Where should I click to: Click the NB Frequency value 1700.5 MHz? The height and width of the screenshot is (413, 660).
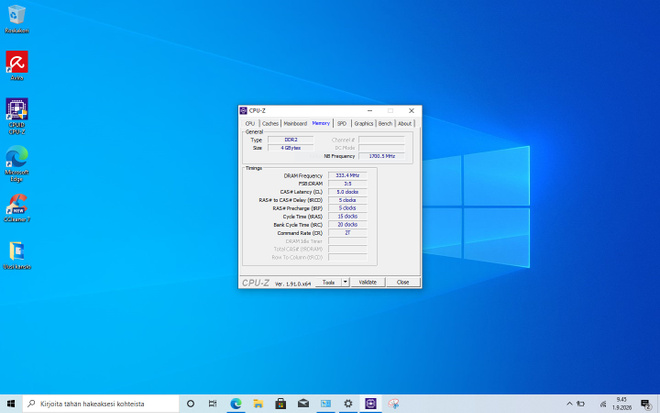click(382, 156)
